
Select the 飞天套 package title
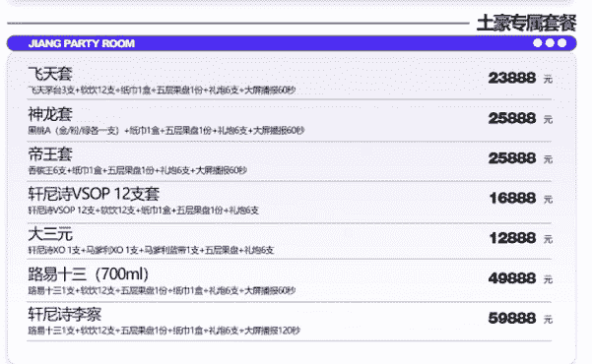(x=50, y=74)
